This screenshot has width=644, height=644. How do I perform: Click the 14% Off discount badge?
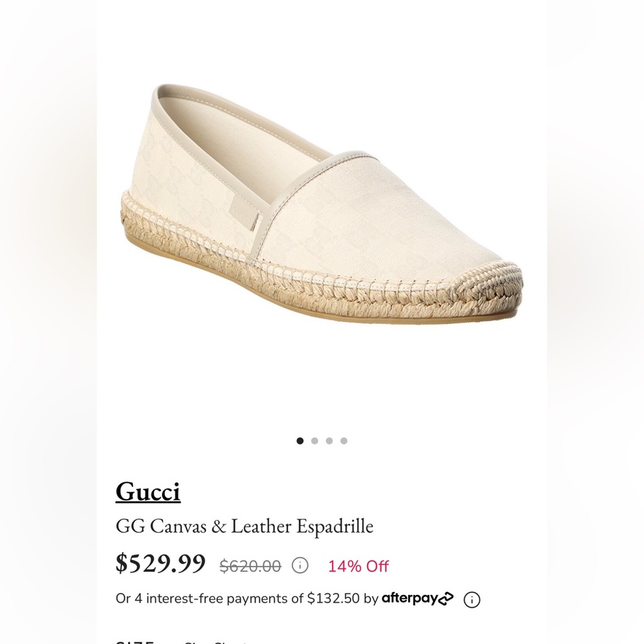[x=357, y=566]
